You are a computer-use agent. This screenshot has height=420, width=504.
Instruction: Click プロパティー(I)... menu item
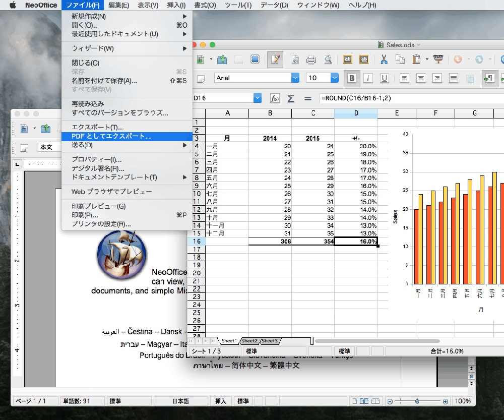click(x=127, y=159)
